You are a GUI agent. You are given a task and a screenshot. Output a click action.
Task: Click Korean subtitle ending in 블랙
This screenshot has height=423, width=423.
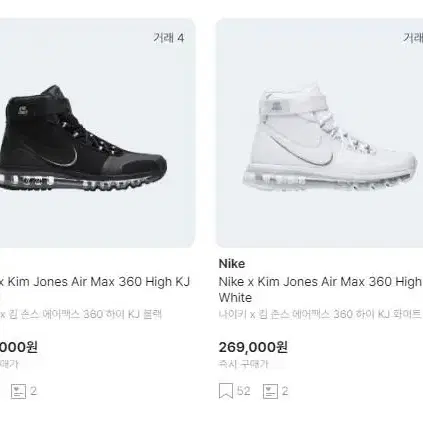coord(81,314)
